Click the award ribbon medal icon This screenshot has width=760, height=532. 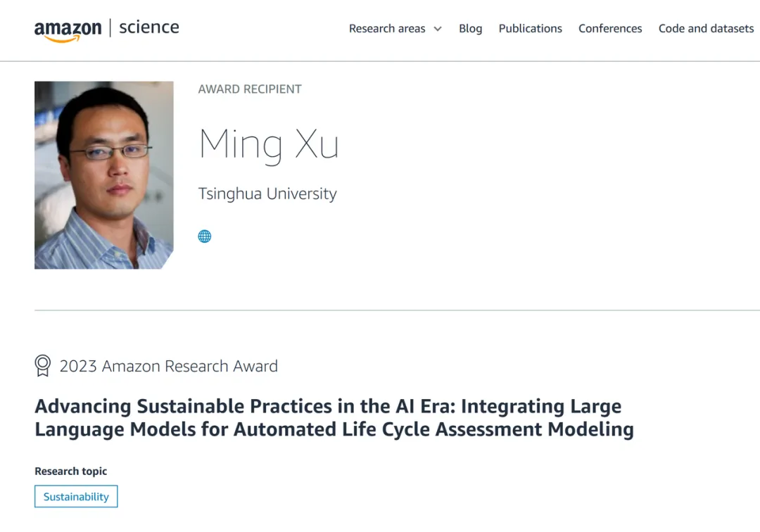[x=43, y=366]
